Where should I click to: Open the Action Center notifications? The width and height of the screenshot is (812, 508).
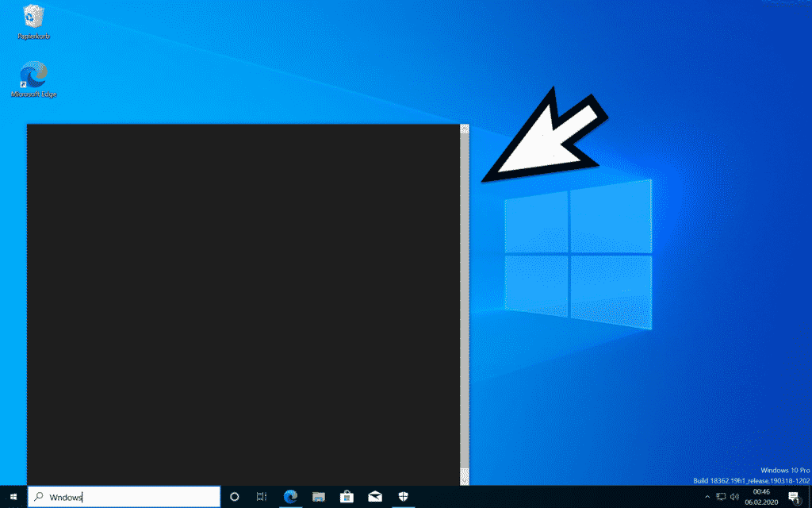[795, 497]
